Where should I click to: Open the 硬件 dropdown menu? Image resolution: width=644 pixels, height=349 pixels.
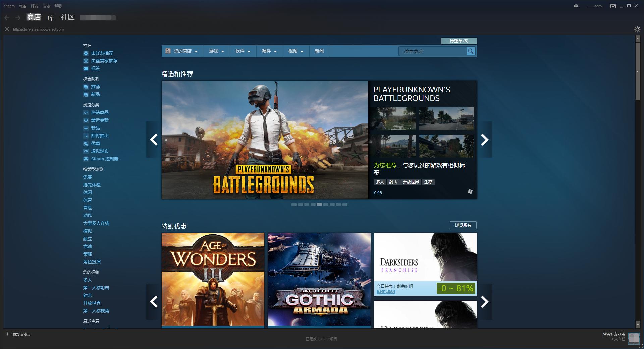click(x=269, y=51)
